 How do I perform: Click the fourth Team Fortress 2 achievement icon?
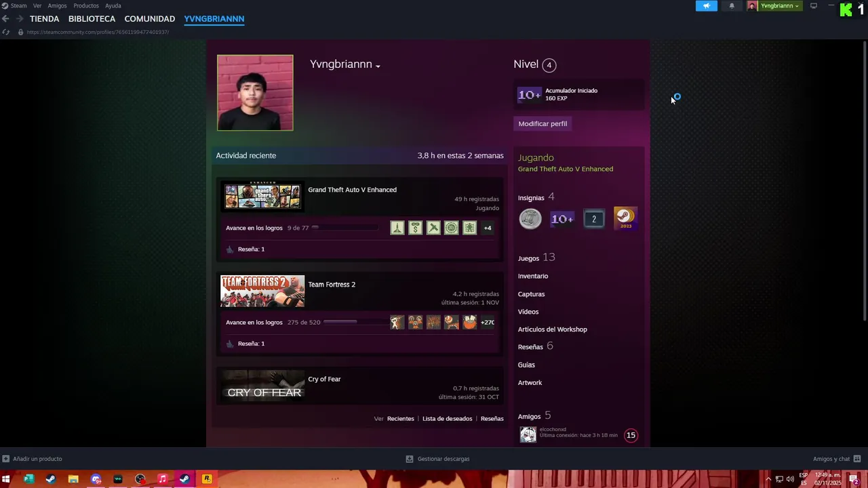[452, 322]
